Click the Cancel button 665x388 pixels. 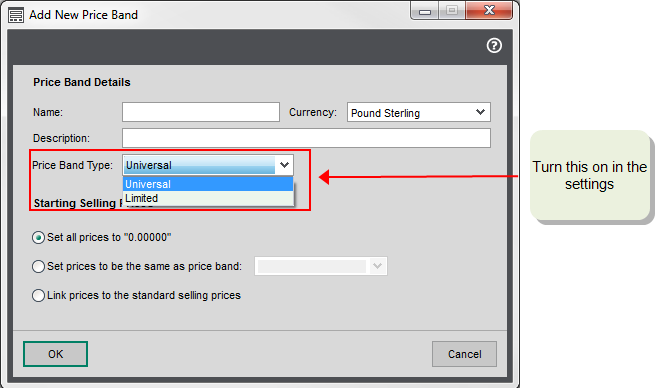click(464, 354)
